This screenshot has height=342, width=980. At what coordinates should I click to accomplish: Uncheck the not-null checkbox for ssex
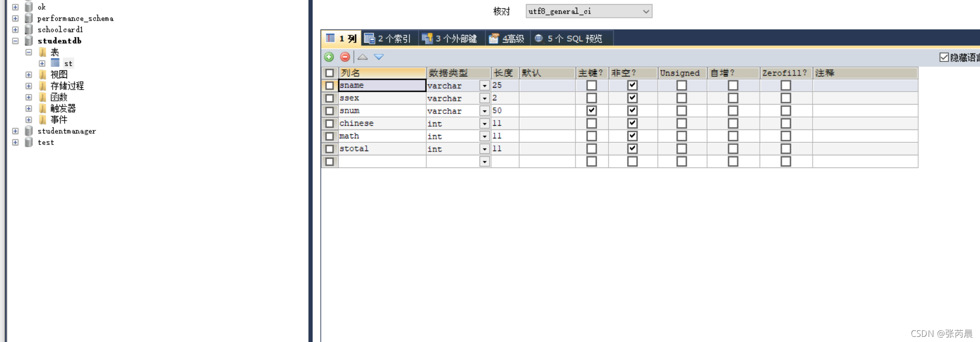click(632, 98)
